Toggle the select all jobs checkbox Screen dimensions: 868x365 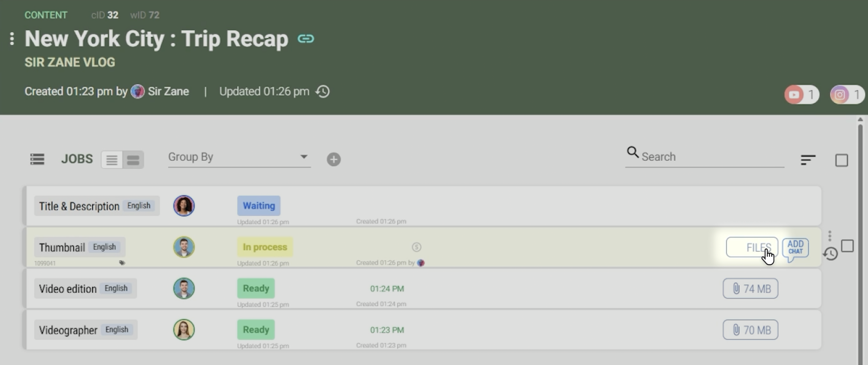click(x=841, y=160)
